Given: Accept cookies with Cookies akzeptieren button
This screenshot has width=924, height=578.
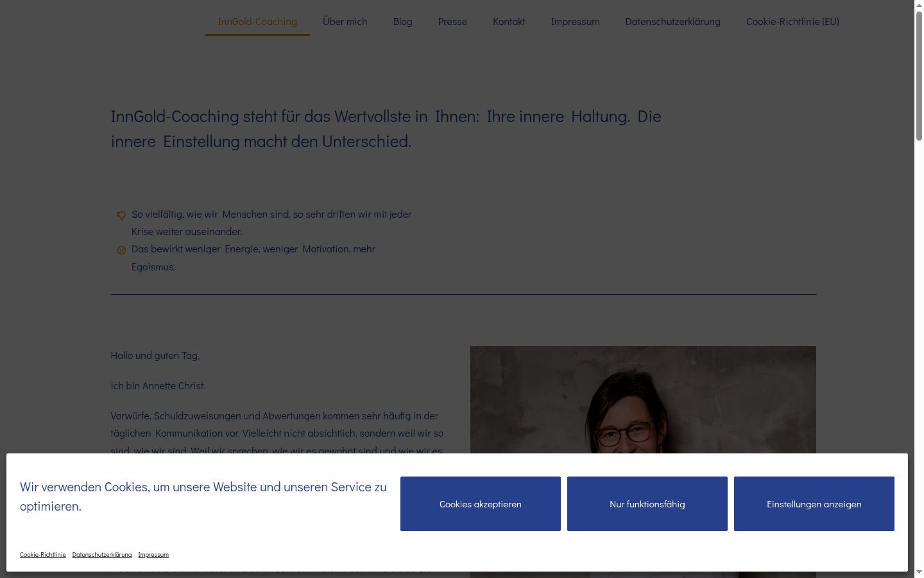Looking at the screenshot, I should [x=481, y=504].
